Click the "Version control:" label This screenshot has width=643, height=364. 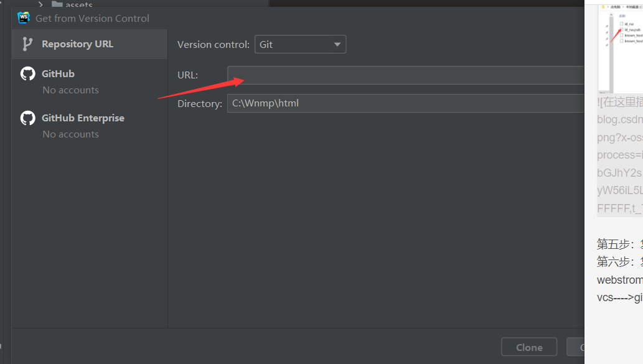214,45
